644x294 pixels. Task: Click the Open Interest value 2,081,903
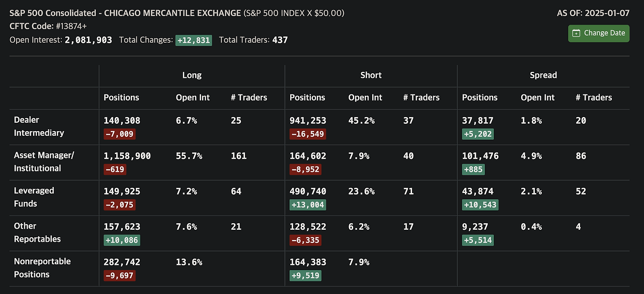coord(89,40)
